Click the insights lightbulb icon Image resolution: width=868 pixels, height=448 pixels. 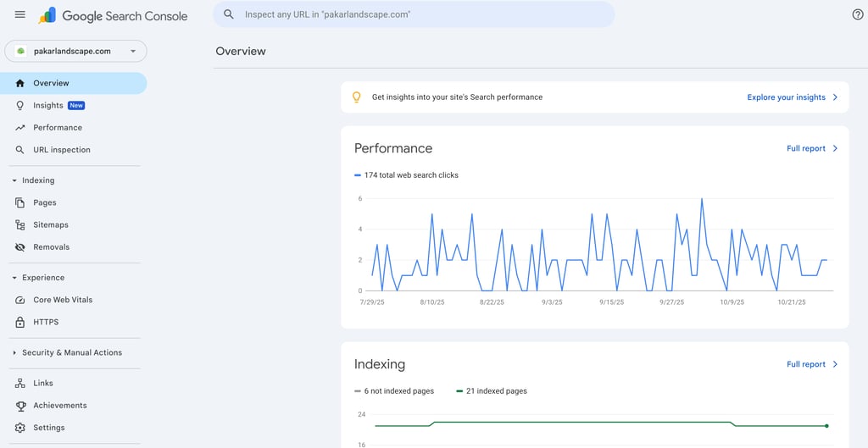357,97
